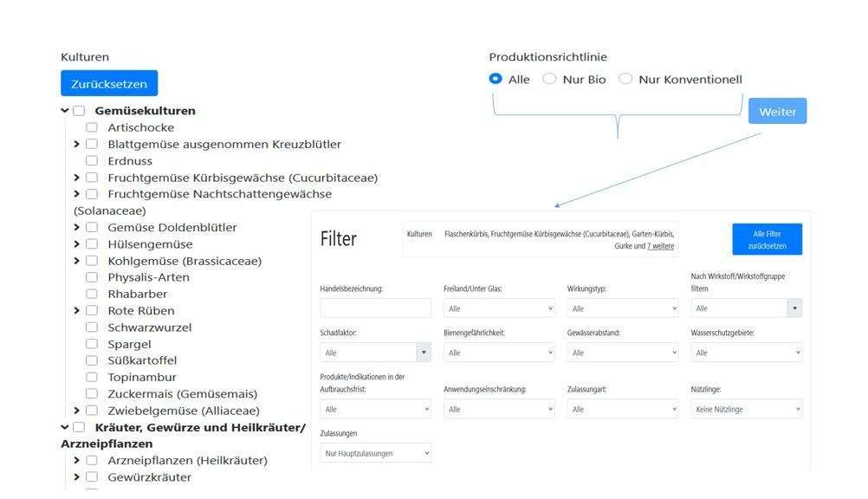The height and width of the screenshot is (499, 868).
Task: Open the Zulassungen dropdown
Action: [375, 453]
